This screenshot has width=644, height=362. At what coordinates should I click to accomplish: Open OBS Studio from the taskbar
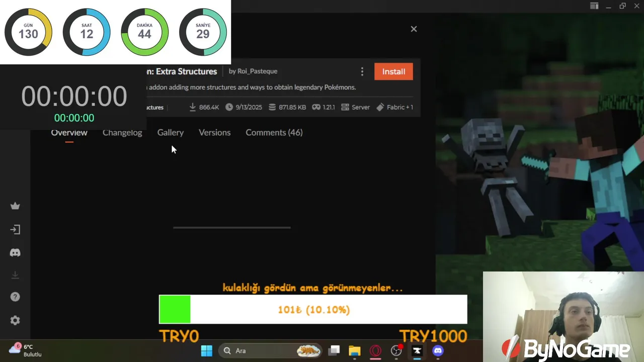point(396,351)
